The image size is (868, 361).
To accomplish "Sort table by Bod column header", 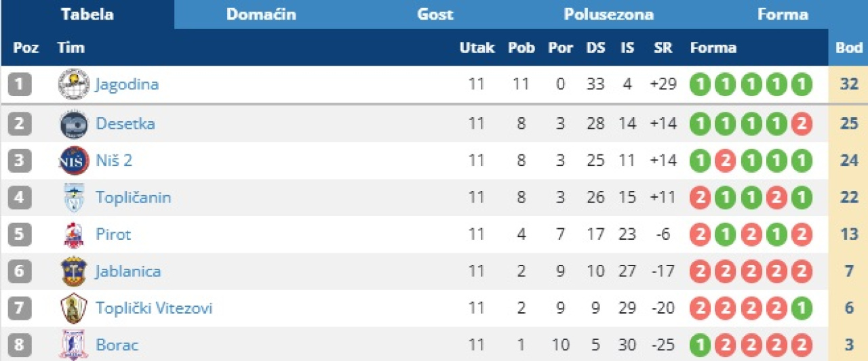I will pyautogui.click(x=848, y=47).
